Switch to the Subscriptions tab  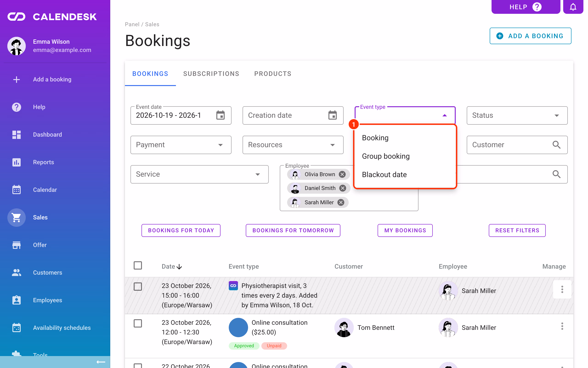pyautogui.click(x=211, y=74)
